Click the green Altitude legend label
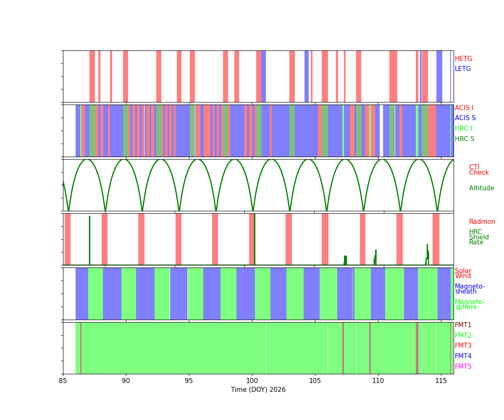This screenshot has width=504, height=420. click(481, 188)
